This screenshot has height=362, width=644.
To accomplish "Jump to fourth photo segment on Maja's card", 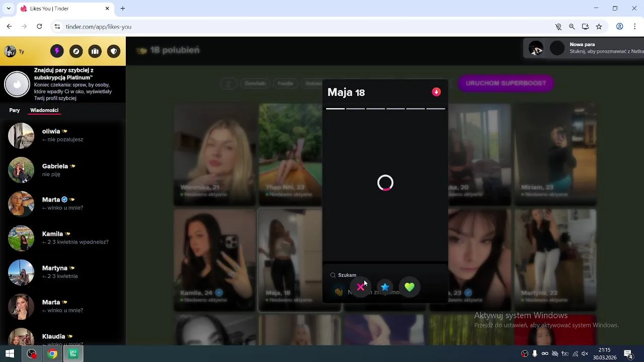I will tap(395, 109).
